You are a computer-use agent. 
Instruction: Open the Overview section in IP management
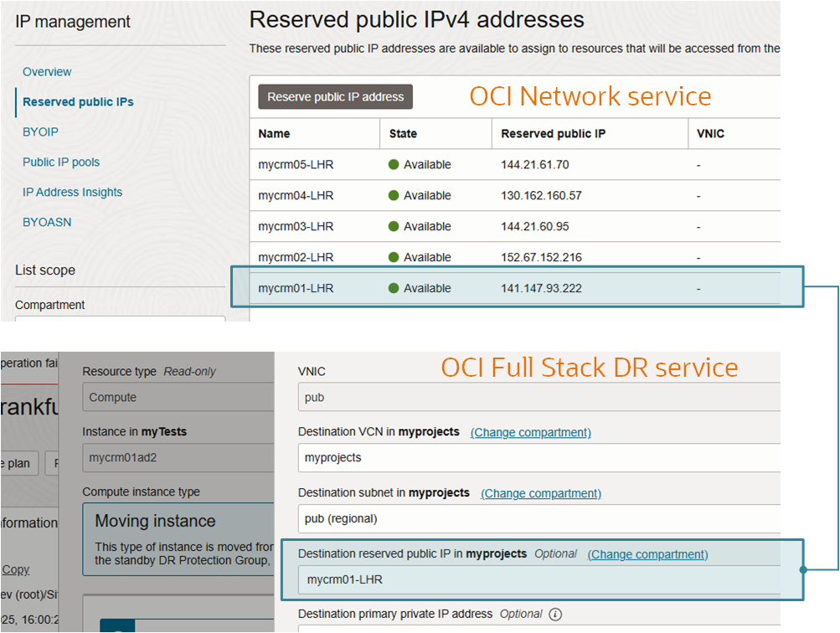tap(46, 72)
